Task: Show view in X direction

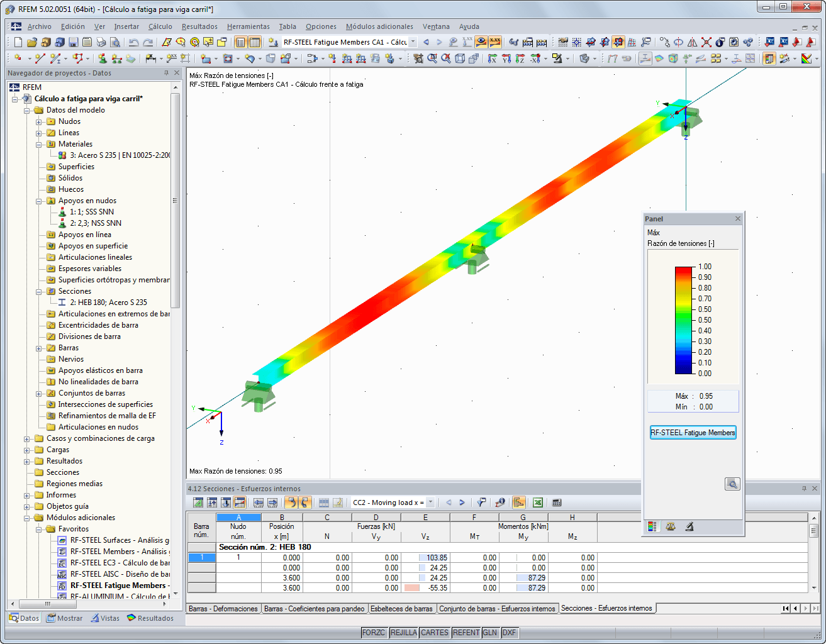Action: point(492,58)
